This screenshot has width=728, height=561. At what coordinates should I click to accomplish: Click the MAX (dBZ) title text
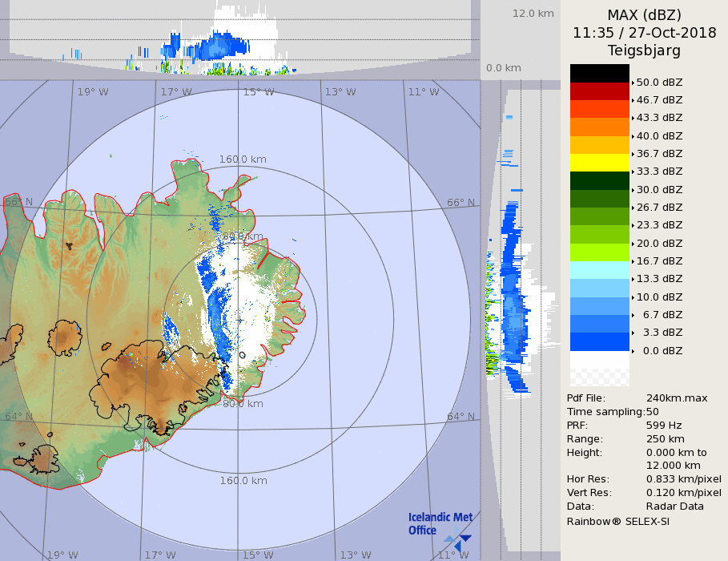click(644, 14)
